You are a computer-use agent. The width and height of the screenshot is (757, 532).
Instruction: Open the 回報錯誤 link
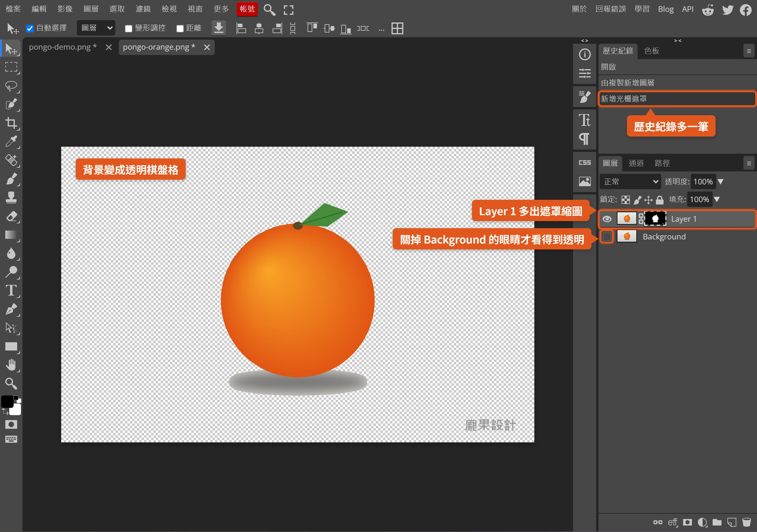click(x=611, y=9)
